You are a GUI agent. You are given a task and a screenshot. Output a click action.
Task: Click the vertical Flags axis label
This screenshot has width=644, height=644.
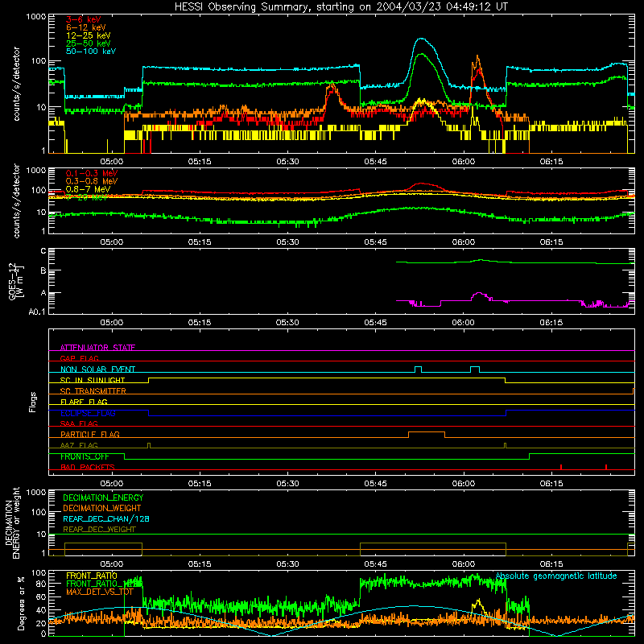[33, 402]
